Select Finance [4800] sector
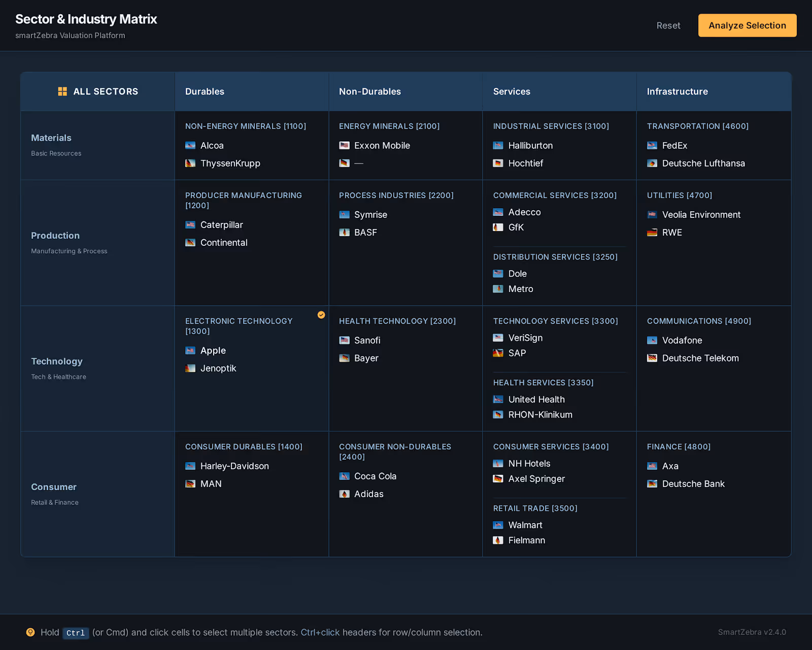The width and height of the screenshot is (812, 650). 714,494
